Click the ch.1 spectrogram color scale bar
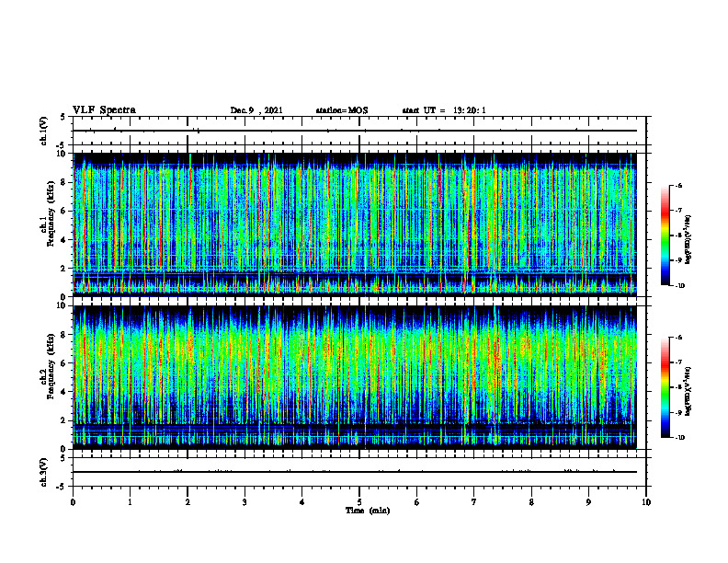Viewport: 728px width, 563px height. pos(665,236)
